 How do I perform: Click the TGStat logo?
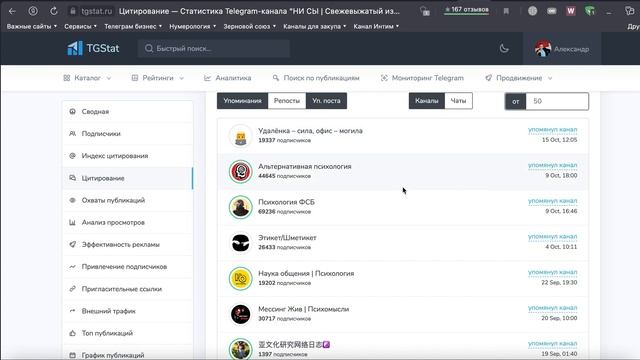click(x=93, y=48)
